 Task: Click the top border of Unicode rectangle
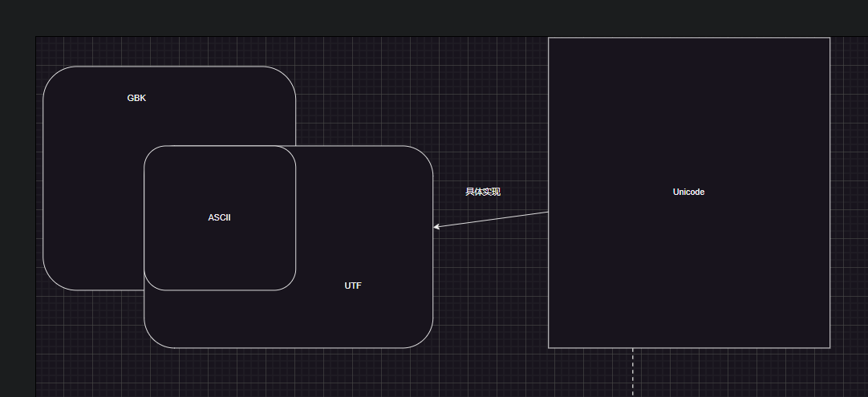click(x=688, y=38)
